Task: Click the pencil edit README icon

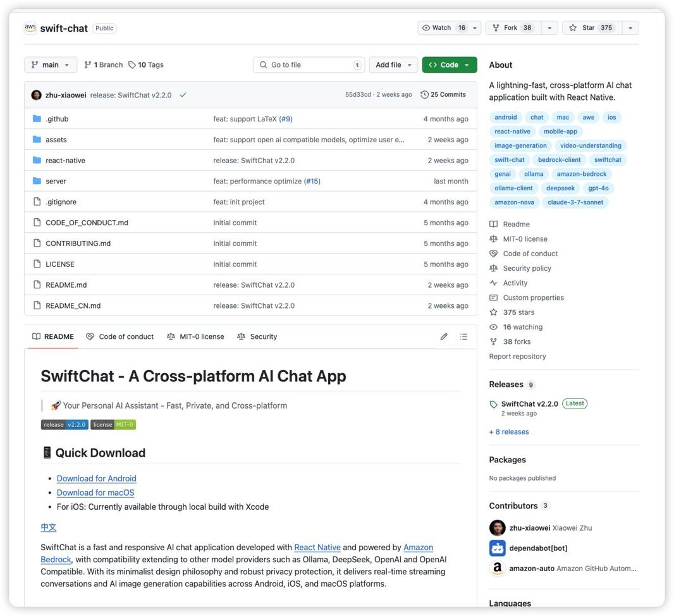Action: pos(444,336)
